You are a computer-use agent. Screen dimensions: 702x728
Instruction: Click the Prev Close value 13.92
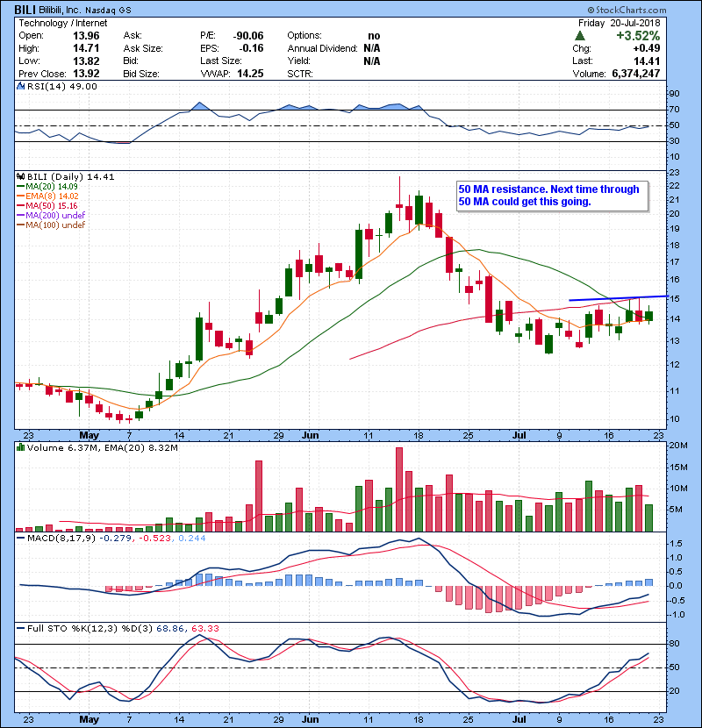click(x=86, y=74)
